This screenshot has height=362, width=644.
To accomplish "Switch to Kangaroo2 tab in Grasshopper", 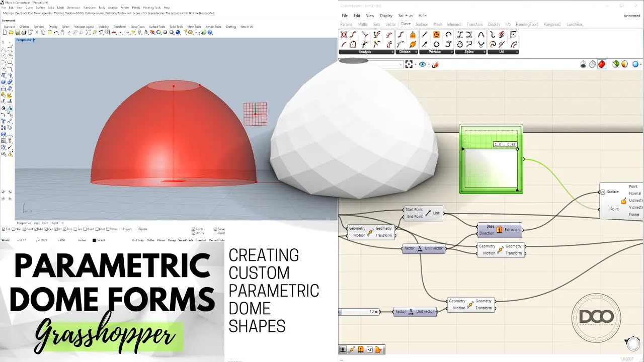I will (x=553, y=24).
